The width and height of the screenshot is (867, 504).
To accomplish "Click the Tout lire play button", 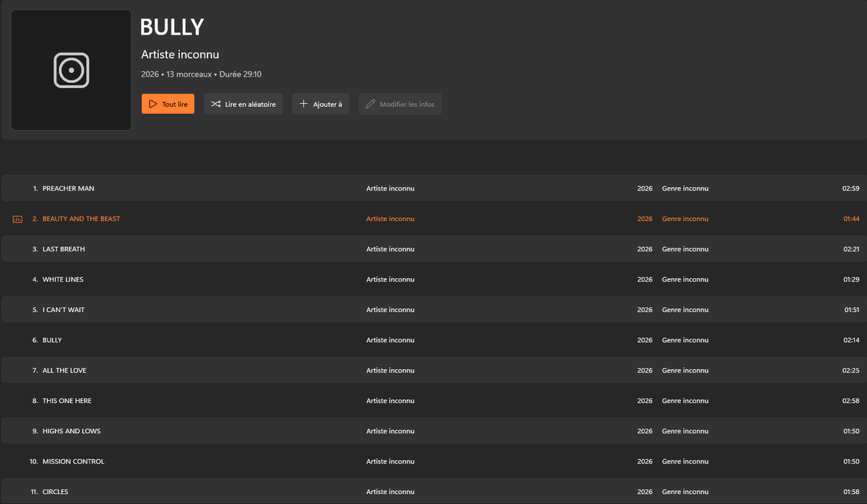I will tap(168, 104).
